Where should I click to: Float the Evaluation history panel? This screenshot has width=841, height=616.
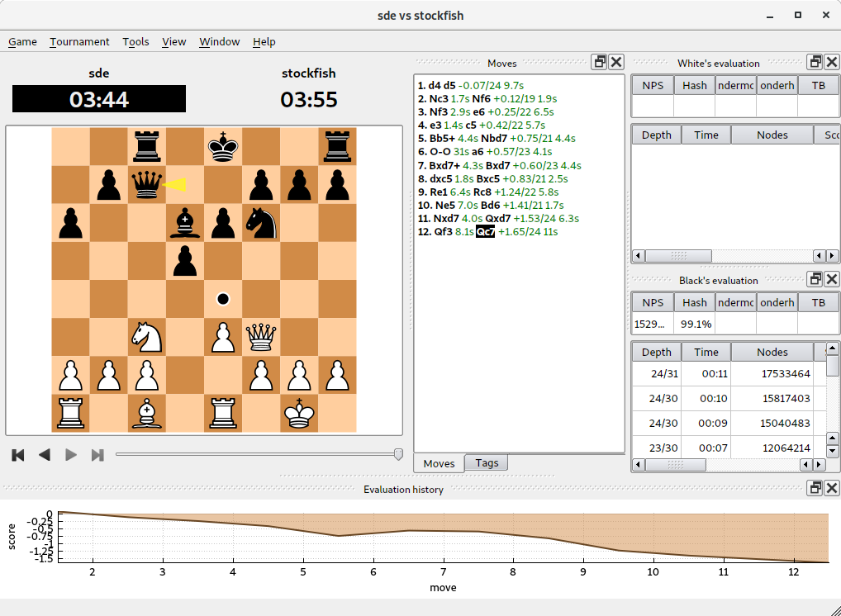(815, 488)
